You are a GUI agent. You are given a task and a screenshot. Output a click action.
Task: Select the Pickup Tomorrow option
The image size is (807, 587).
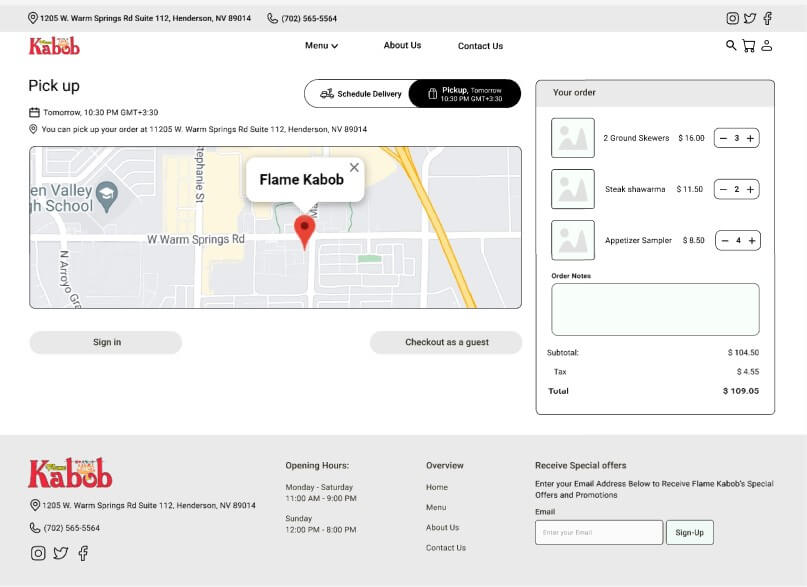tap(465, 94)
